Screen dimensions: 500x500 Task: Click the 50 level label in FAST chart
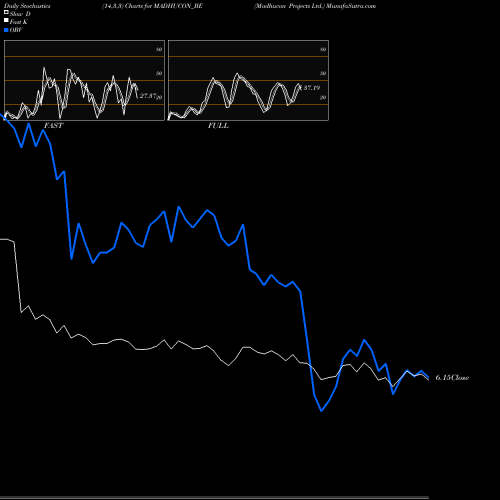tap(159, 73)
